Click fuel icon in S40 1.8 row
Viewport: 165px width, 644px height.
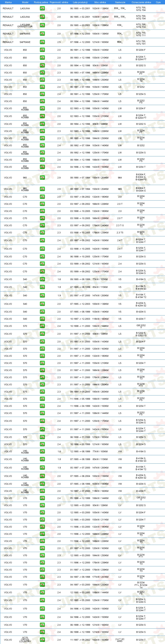(42, 287)
